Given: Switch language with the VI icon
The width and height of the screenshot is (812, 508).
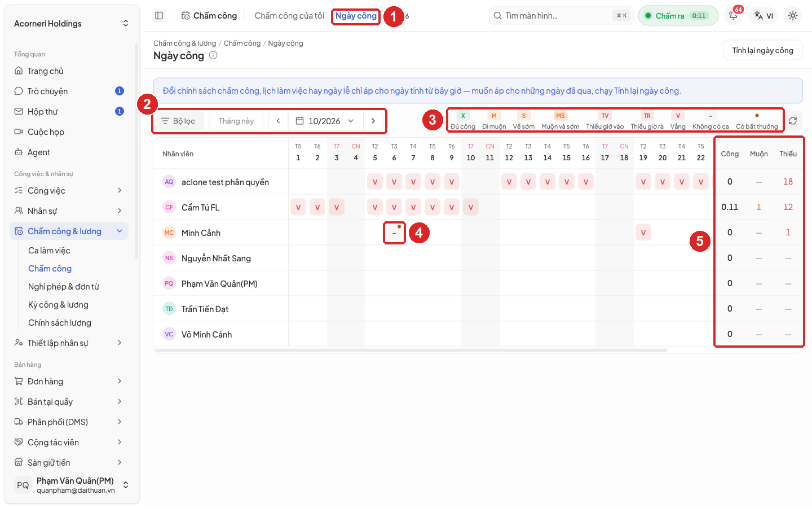Looking at the screenshot, I should click(764, 16).
